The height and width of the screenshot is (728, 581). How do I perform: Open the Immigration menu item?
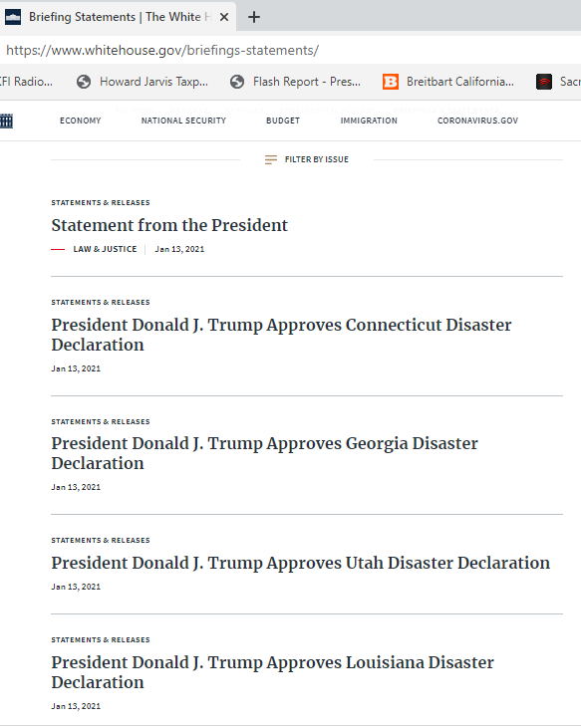pyautogui.click(x=369, y=121)
